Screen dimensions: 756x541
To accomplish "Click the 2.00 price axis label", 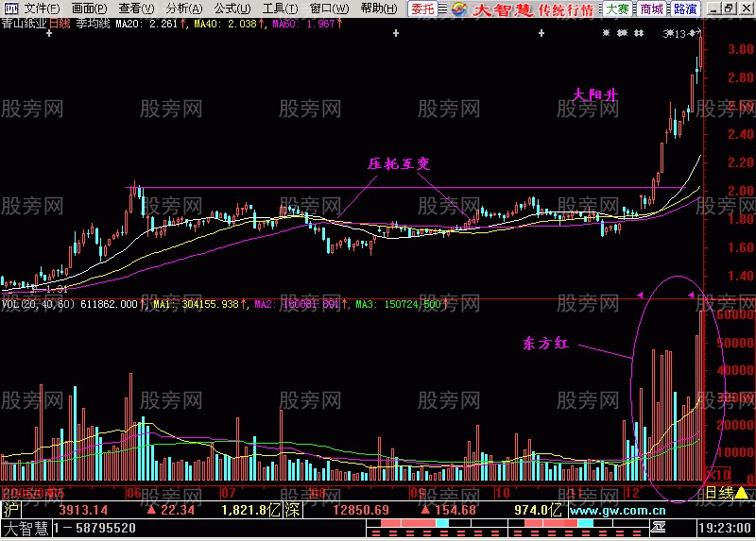I will point(741,191).
